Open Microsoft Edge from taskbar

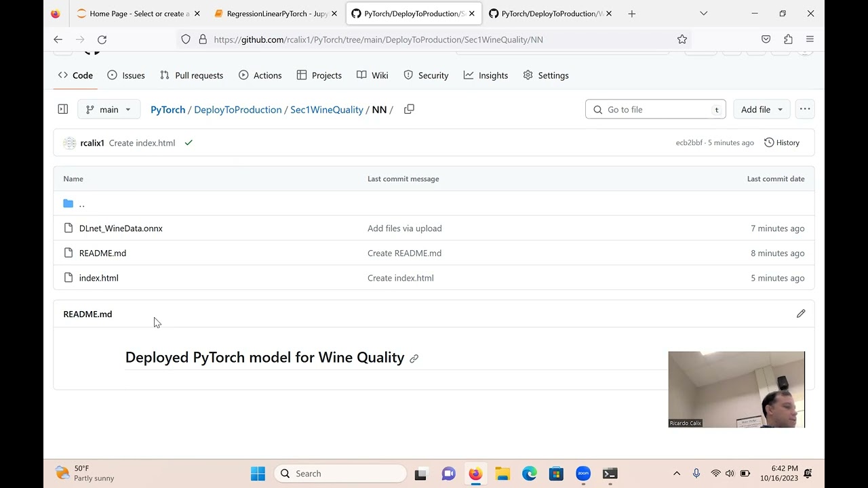[530, 474]
